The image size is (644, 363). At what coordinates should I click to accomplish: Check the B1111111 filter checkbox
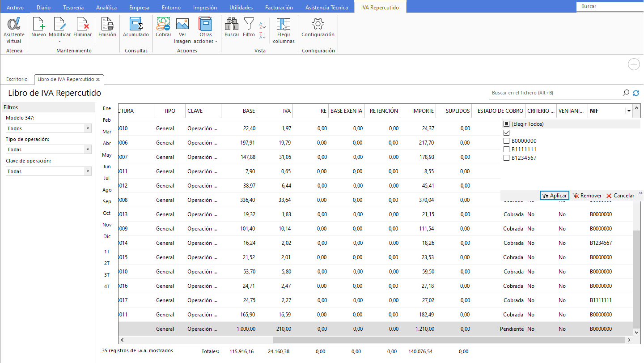[506, 149]
